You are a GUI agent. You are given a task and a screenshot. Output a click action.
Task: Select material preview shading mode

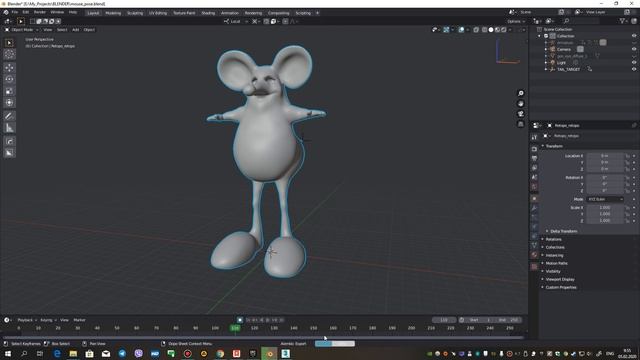[497, 30]
